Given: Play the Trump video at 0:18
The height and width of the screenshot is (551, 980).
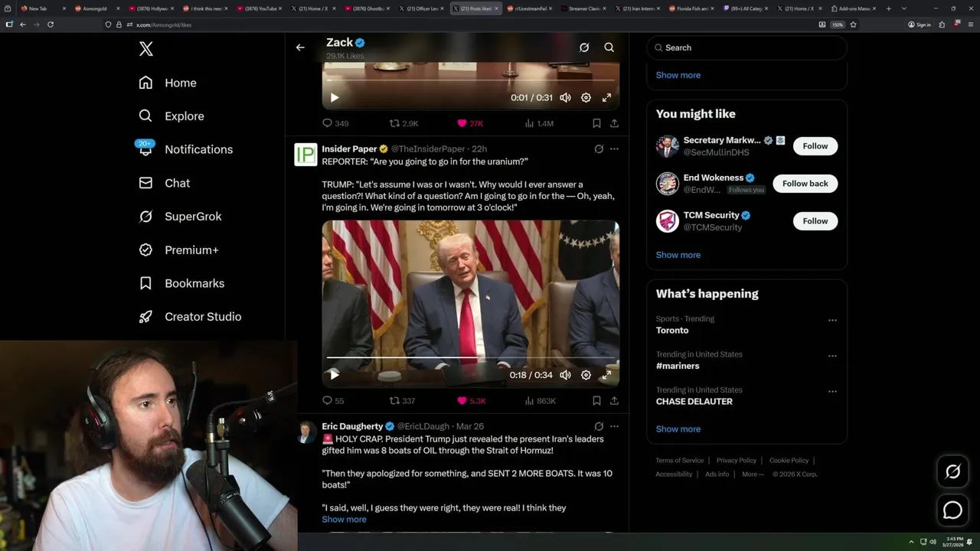Looking at the screenshot, I should pos(335,375).
